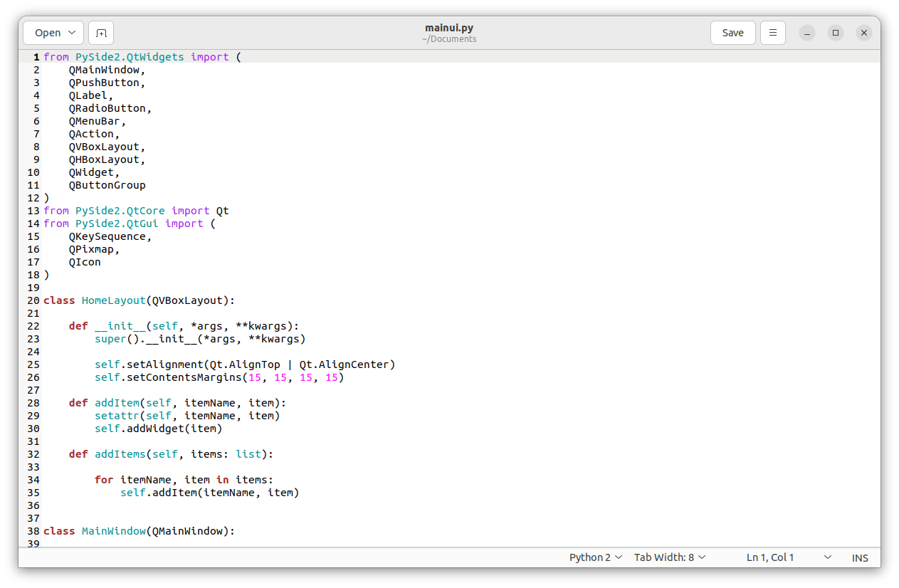899x588 pixels.
Task: Toggle the INS insert mode indicator
Action: 860,558
